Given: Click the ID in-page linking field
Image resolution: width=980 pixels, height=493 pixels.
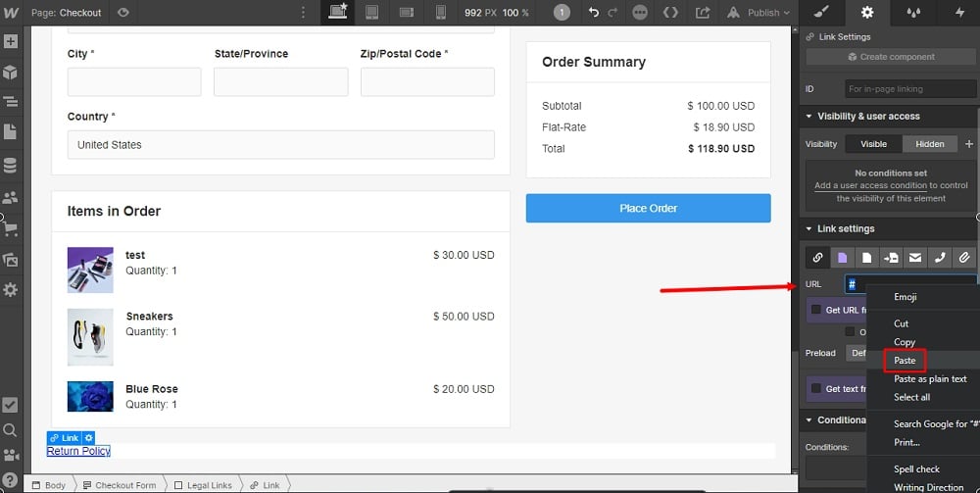Looking at the screenshot, I should click(x=910, y=89).
